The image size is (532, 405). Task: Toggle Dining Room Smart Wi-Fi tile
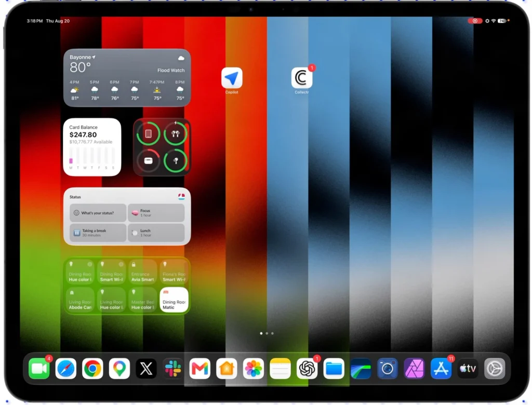tap(112, 272)
